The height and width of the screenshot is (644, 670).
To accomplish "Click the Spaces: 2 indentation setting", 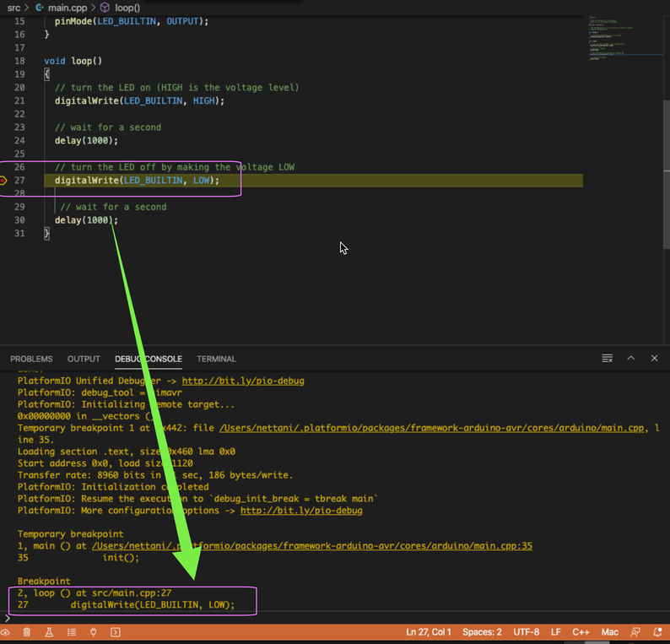I will [482, 632].
